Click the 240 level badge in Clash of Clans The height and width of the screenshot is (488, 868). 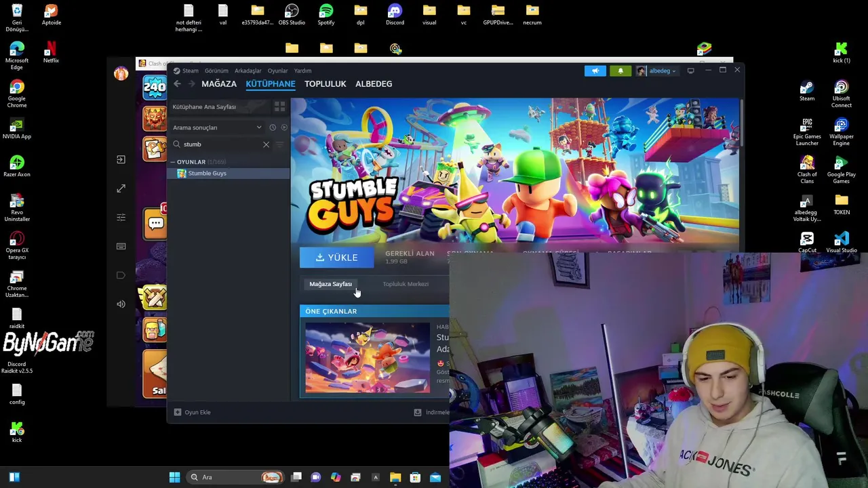click(x=155, y=87)
